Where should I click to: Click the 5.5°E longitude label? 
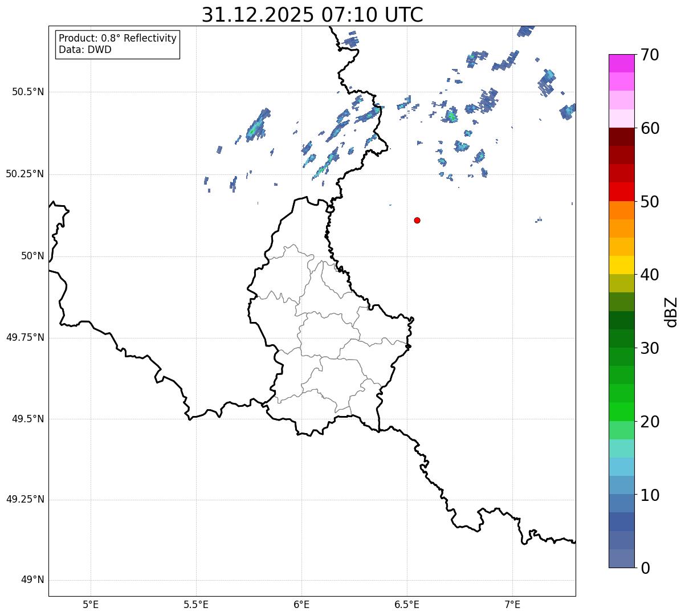[x=196, y=604]
